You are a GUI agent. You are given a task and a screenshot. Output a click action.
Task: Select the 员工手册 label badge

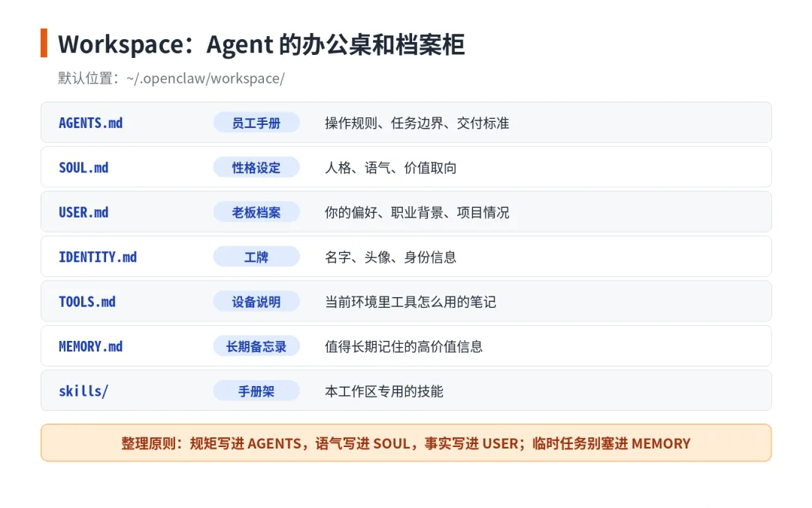pos(256,123)
